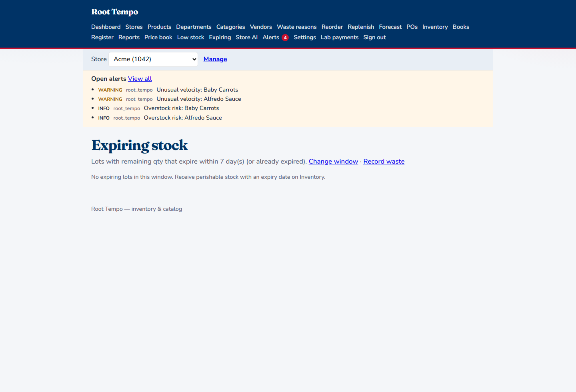
Task: Open the Record waste link
Action: tap(384, 162)
